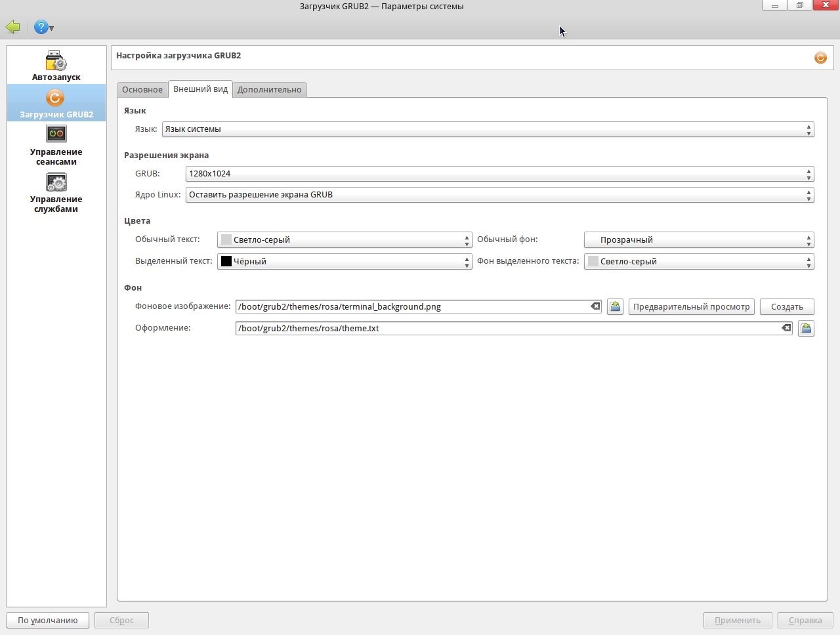Open the blue help question mark menu
The width and height of the screenshot is (840, 635).
[x=43, y=27]
